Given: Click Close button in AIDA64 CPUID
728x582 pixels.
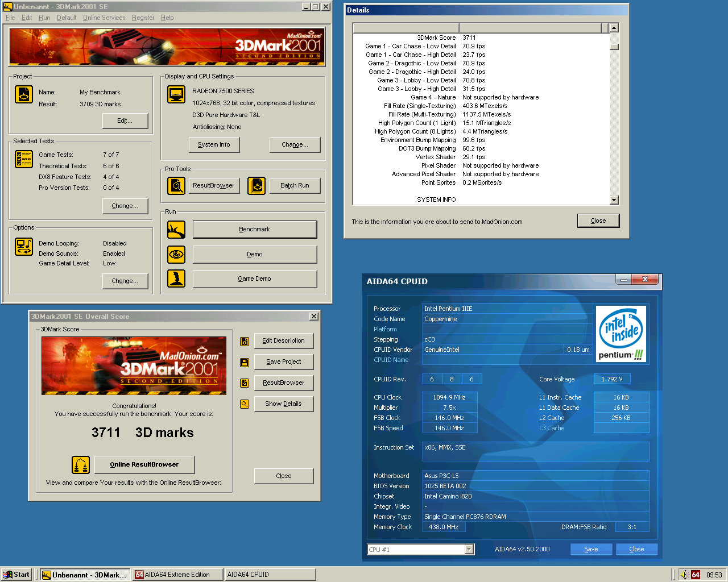Looking at the screenshot, I should tap(637, 549).
